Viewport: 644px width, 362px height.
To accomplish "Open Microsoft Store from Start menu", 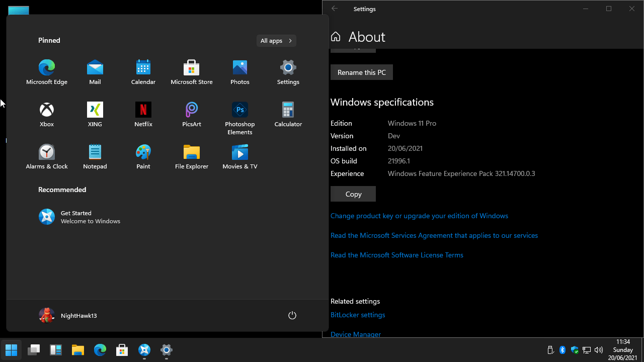I will point(192,72).
